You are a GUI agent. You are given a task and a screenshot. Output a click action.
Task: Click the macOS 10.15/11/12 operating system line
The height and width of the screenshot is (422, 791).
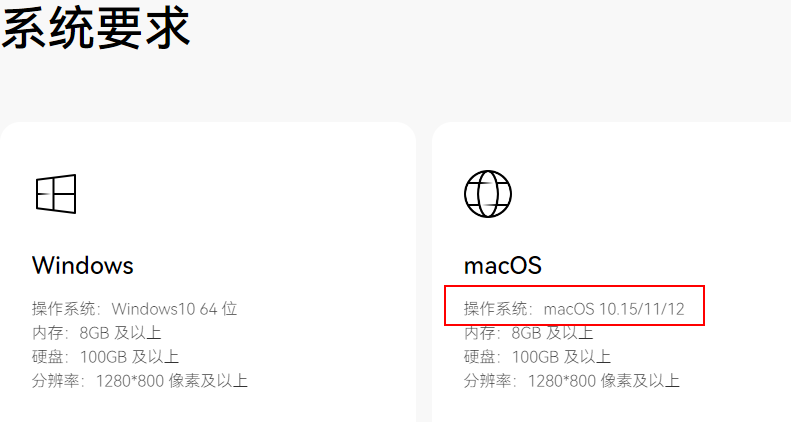coord(574,309)
